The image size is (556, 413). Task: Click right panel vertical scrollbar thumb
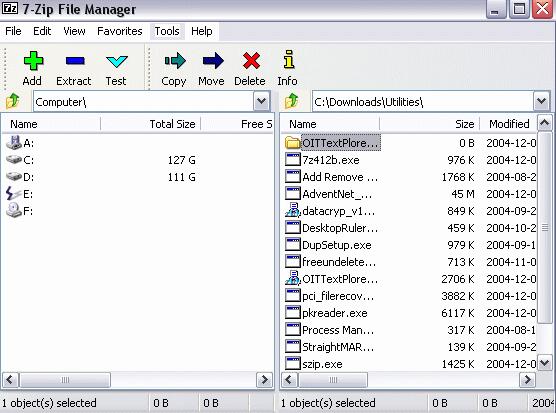point(545,227)
